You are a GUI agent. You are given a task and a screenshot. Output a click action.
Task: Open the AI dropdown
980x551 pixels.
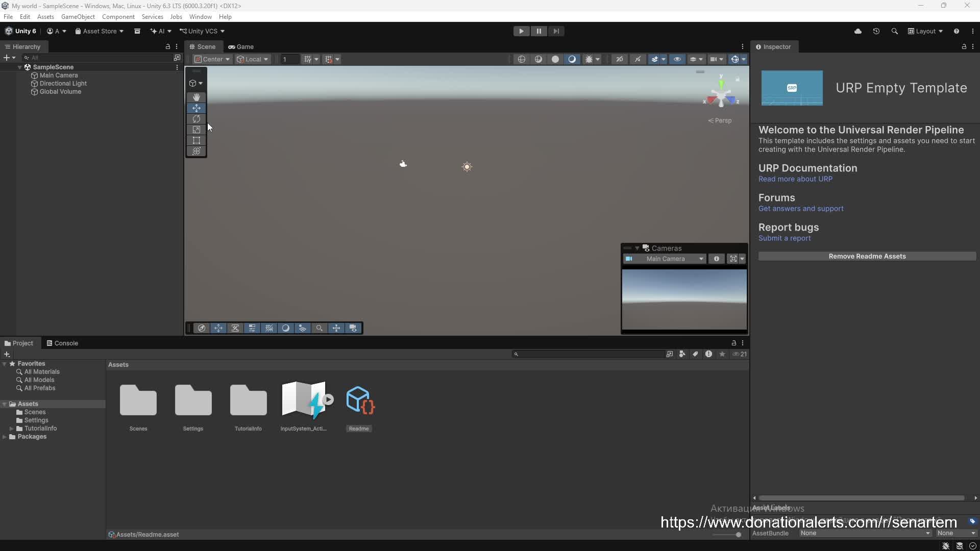pyautogui.click(x=160, y=31)
